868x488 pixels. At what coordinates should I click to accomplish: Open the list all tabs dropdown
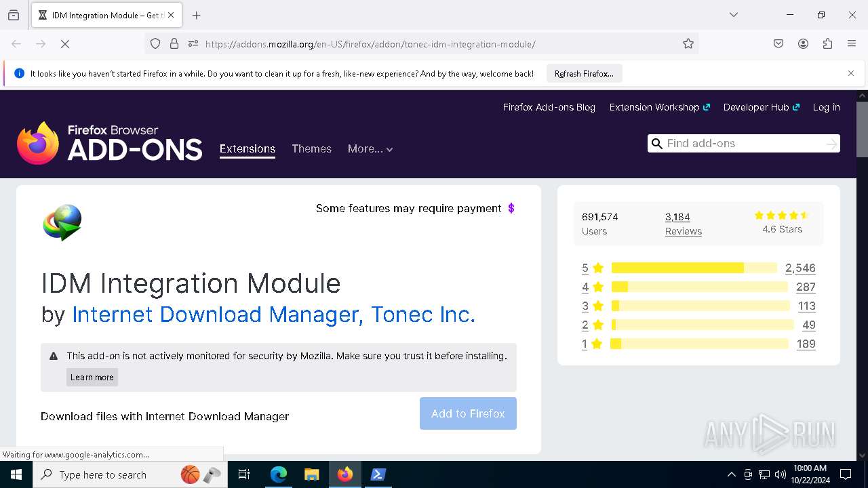point(733,15)
